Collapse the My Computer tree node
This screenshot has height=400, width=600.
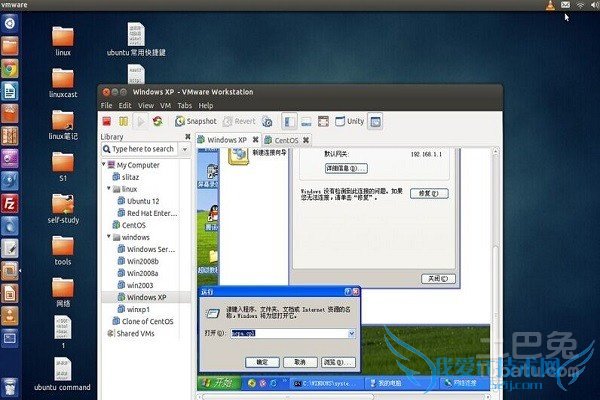tap(104, 164)
